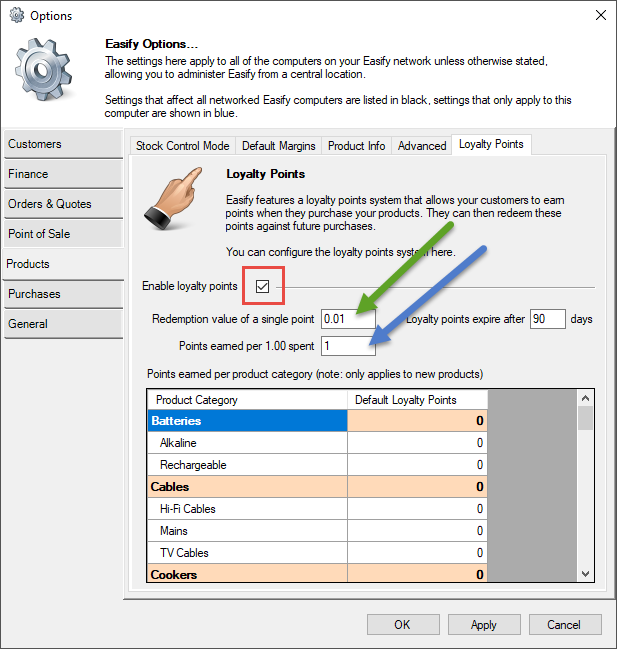
Task: Click the loyalty points expiry days field
Action: 547,320
